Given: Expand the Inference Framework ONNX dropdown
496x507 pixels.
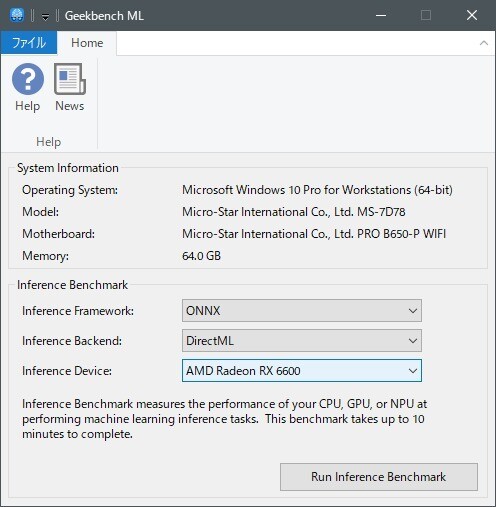Looking at the screenshot, I should 302,311.
